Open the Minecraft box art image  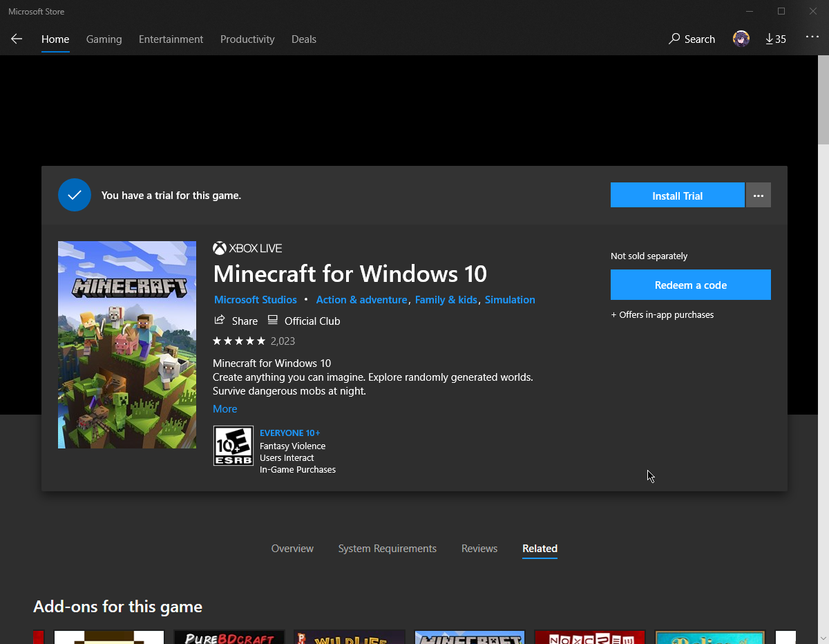(127, 345)
